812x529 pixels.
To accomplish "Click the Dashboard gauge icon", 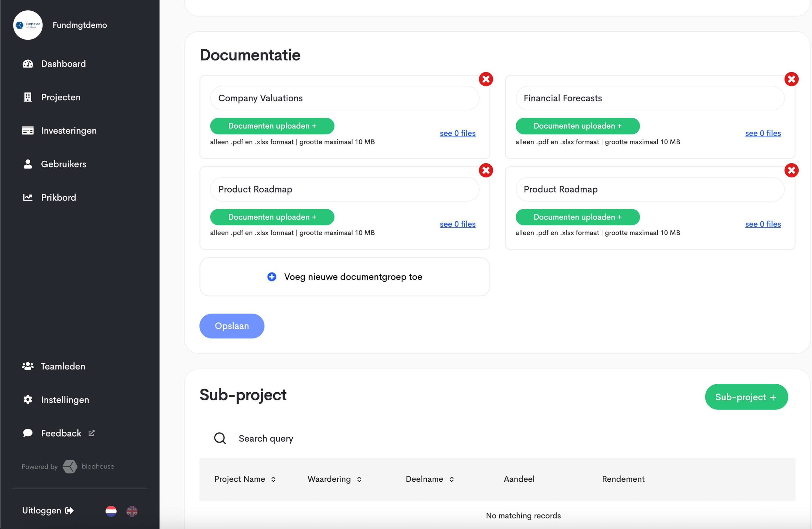I will coord(28,64).
